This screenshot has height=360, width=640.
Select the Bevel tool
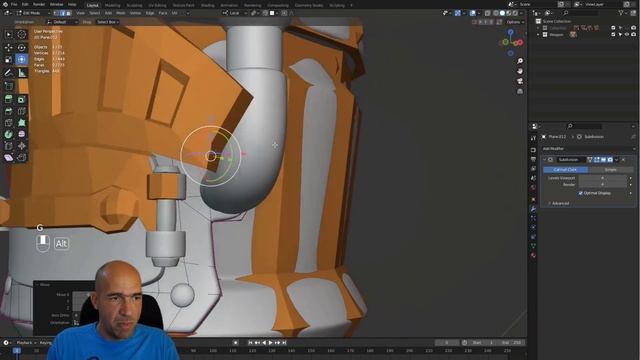tap(9, 111)
